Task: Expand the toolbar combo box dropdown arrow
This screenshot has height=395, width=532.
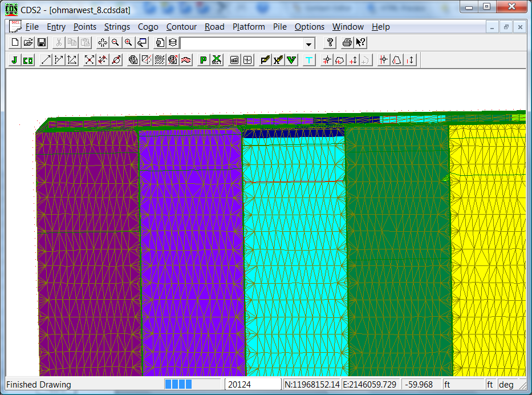Action: (309, 43)
